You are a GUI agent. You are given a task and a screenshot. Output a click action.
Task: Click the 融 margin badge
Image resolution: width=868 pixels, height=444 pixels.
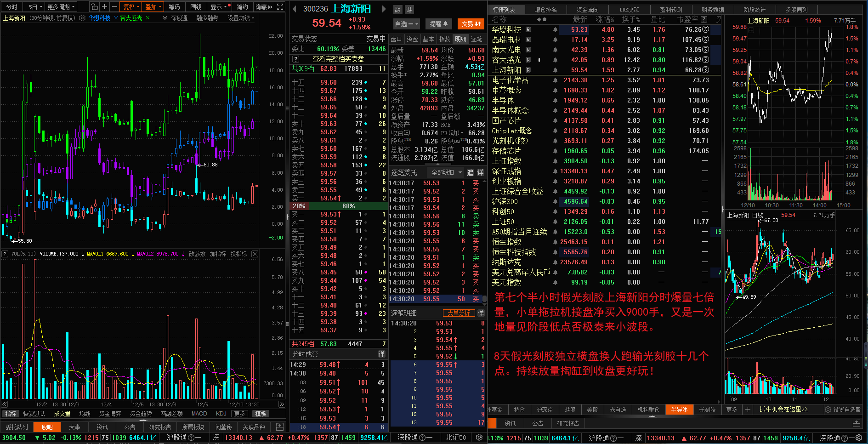tap(398, 10)
